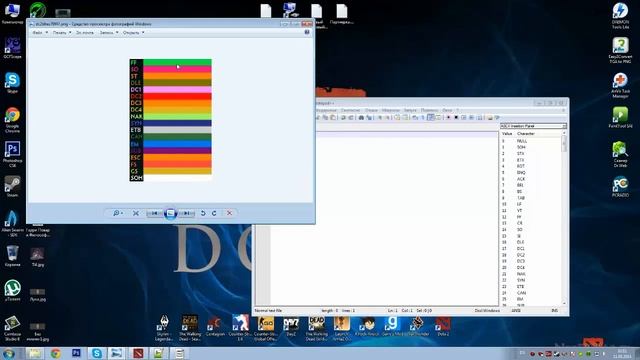
Task: Select NULL row in ASCII panel
Action: click(531, 141)
